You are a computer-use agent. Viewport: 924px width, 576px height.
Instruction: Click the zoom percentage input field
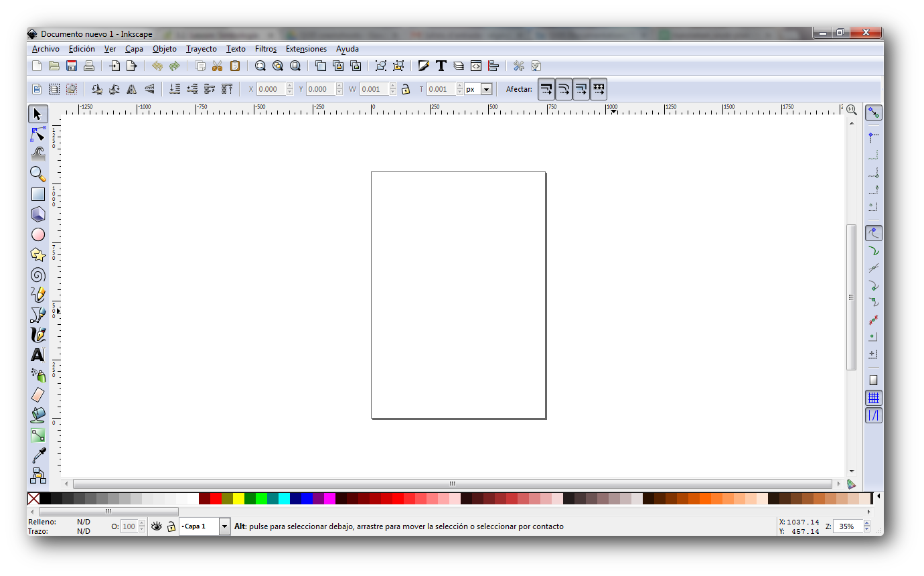[x=848, y=526]
